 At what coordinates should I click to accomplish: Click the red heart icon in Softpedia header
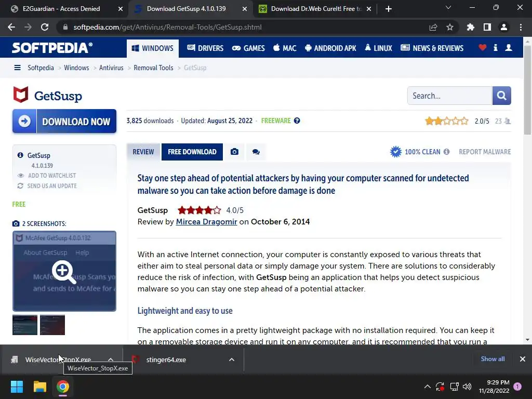[483, 47]
